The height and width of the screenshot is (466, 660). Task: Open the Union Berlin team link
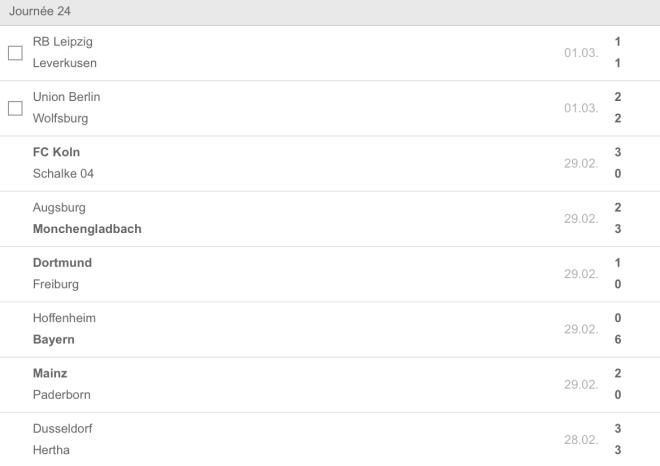click(67, 97)
